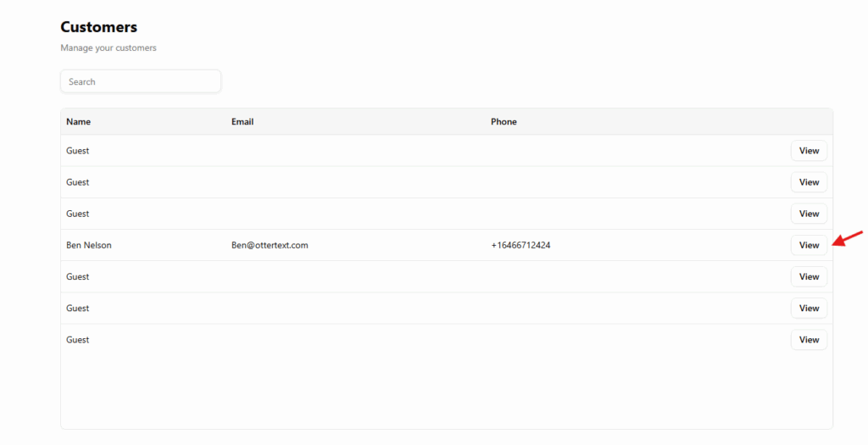This screenshot has width=868, height=445.
Task: Click View button in first Guest row
Action: [x=809, y=151]
